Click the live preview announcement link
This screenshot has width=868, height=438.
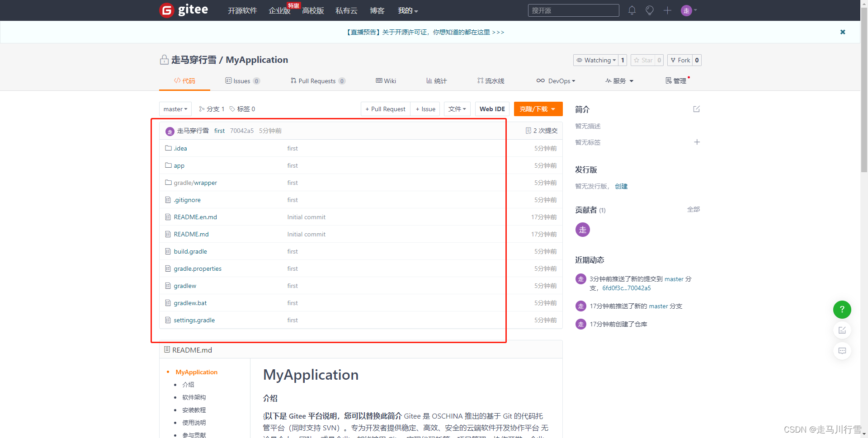(425, 32)
